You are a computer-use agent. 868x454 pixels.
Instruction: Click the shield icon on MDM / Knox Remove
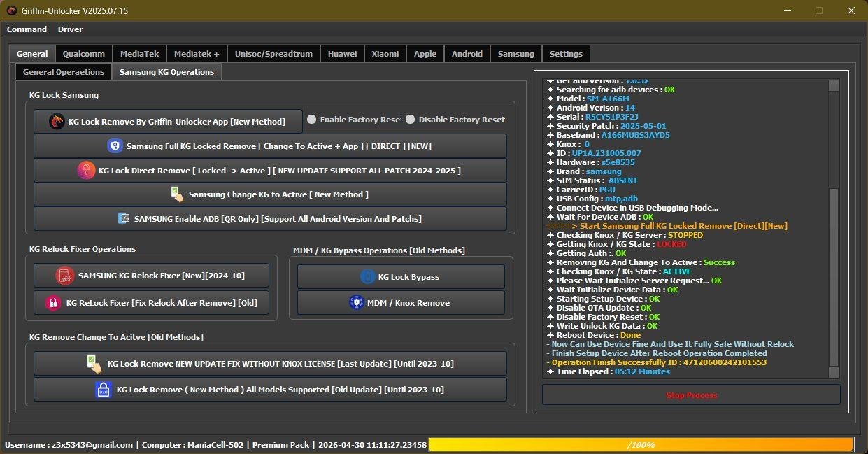[x=356, y=303]
